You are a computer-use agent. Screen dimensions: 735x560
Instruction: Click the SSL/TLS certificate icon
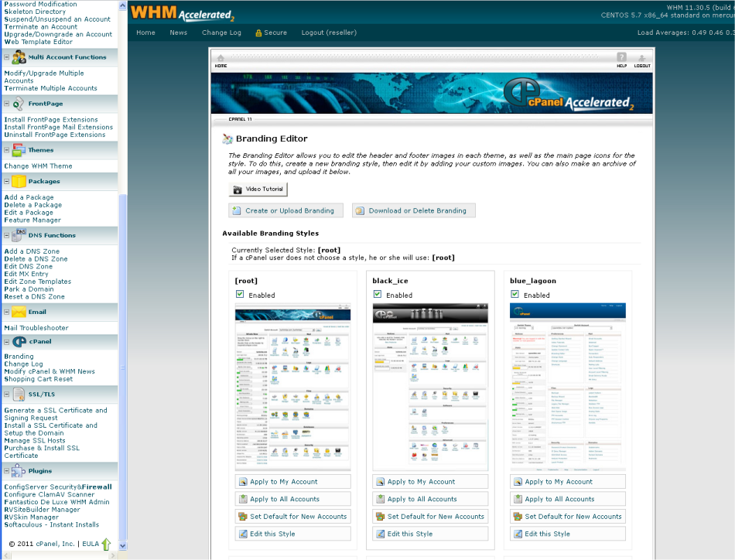[19, 394]
